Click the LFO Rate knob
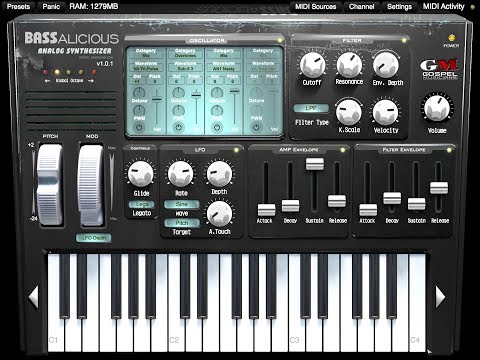This screenshot has height=360, width=480. coord(181,173)
